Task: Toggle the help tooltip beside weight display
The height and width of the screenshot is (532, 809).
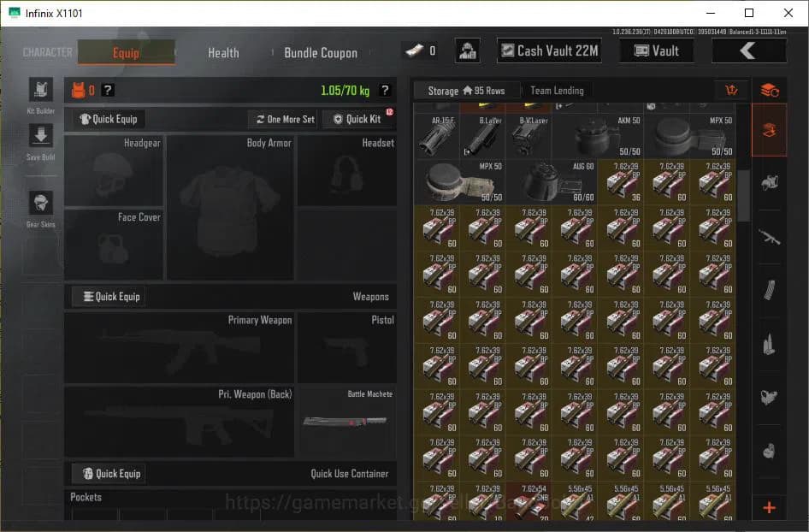Action: (x=384, y=88)
